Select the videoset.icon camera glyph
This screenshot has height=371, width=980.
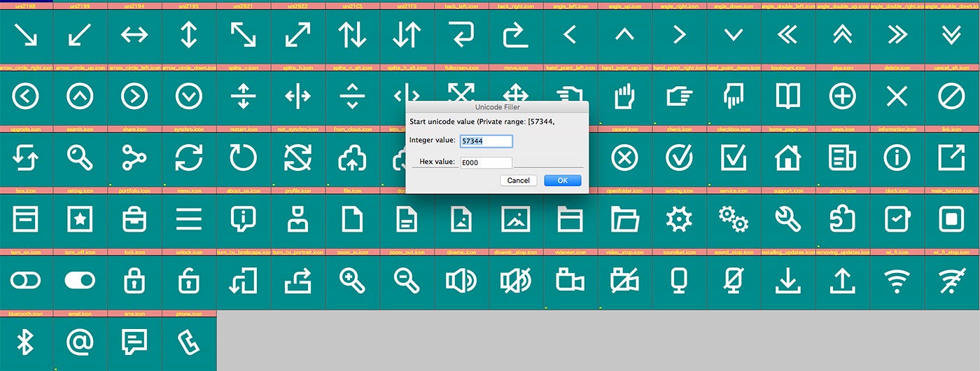[570, 281]
